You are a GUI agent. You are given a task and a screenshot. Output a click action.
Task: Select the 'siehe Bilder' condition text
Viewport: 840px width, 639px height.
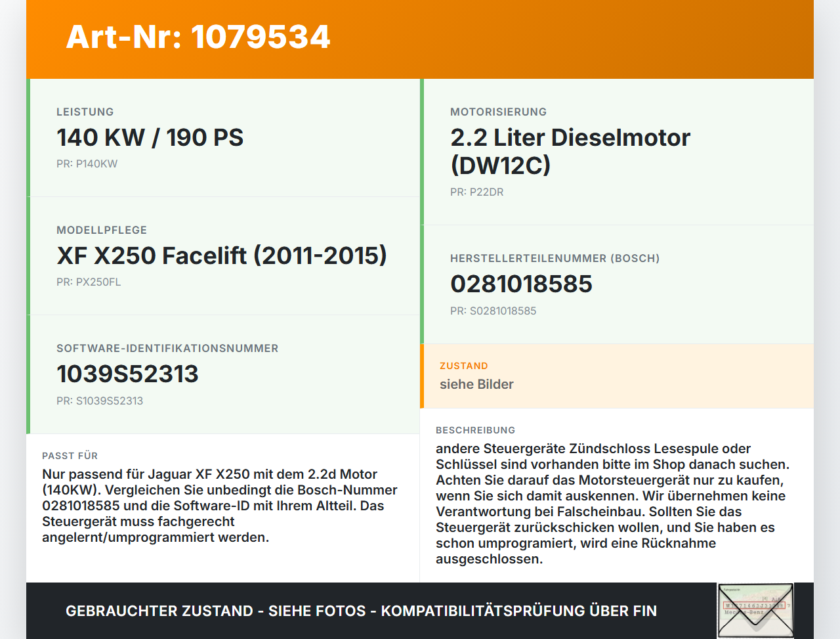click(x=476, y=384)
